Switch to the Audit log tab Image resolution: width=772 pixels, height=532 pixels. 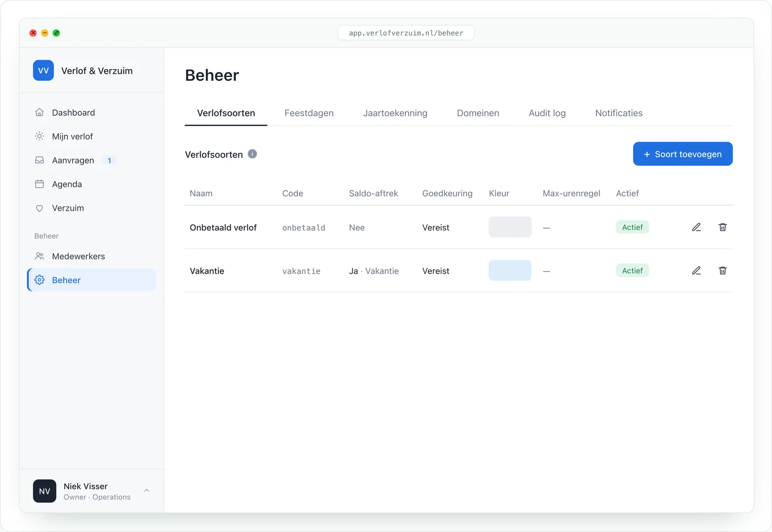tap(547, 113)
